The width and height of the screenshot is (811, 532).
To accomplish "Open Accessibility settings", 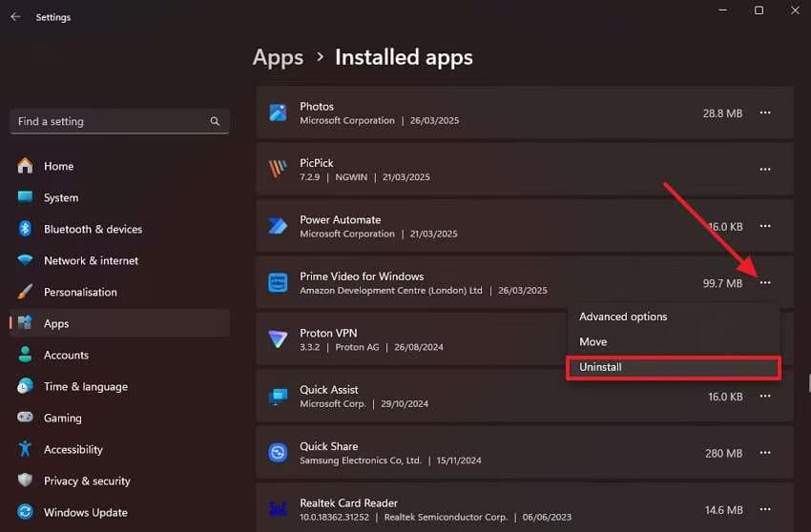I will pyautogui.click(x=119, y=449).
